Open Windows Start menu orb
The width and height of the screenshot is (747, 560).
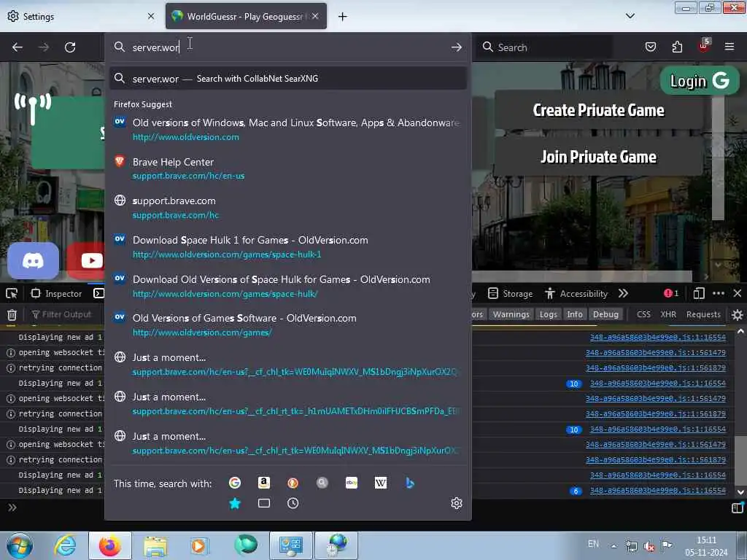[x=20, y=545]
